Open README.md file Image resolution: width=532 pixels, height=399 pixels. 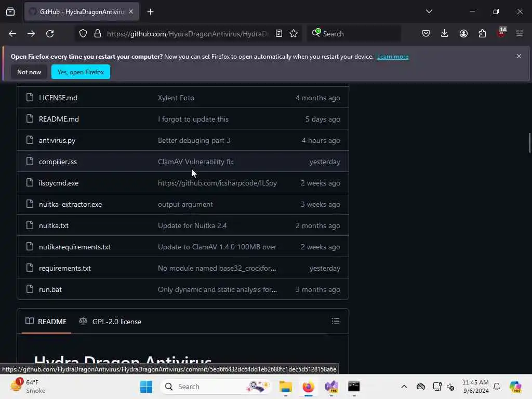click(x=59, y=119)
